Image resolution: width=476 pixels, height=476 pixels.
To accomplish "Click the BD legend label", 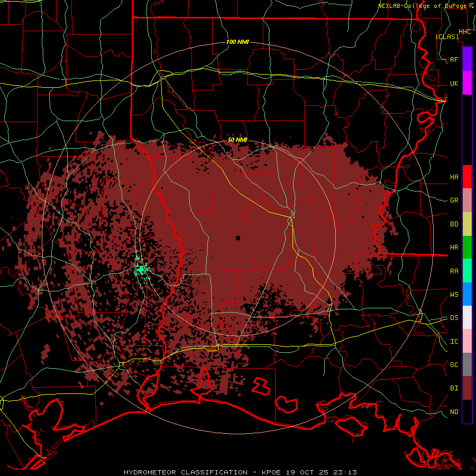I will (454, 224).
